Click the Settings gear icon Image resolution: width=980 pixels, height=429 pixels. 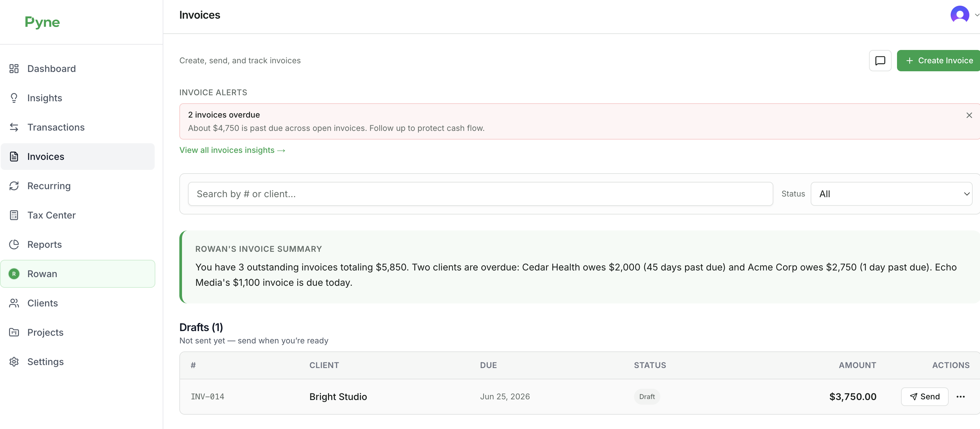tap(14, 361)
